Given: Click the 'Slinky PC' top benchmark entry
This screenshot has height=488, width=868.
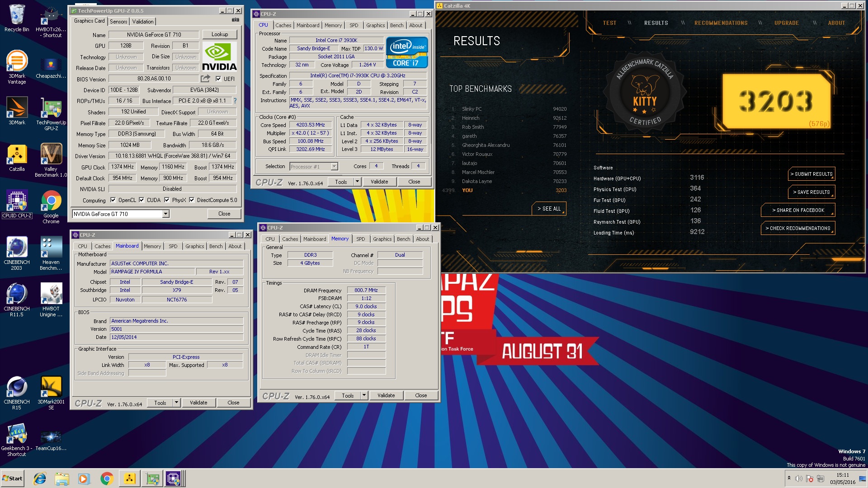Looking at the screenshot, I should 509,109.
